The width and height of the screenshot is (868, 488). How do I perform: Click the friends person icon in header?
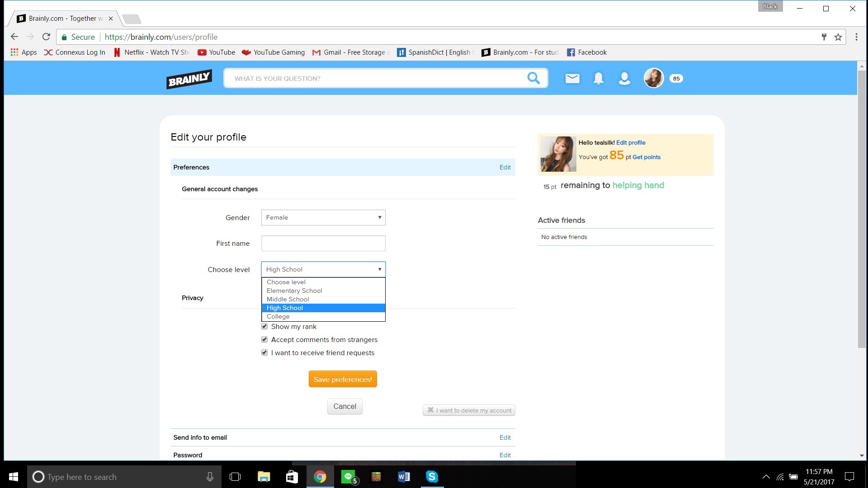pyautogui.click(x=624, y=78)
